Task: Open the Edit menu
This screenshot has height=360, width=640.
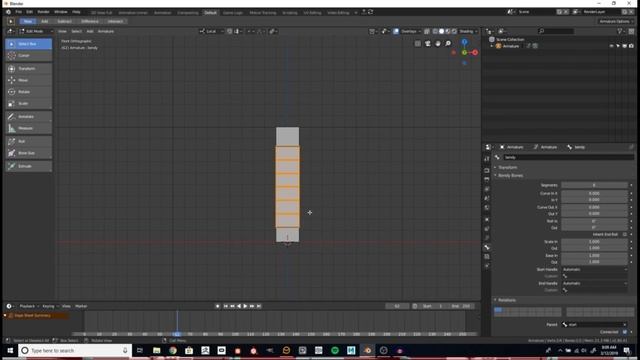Action: point(29,12)
